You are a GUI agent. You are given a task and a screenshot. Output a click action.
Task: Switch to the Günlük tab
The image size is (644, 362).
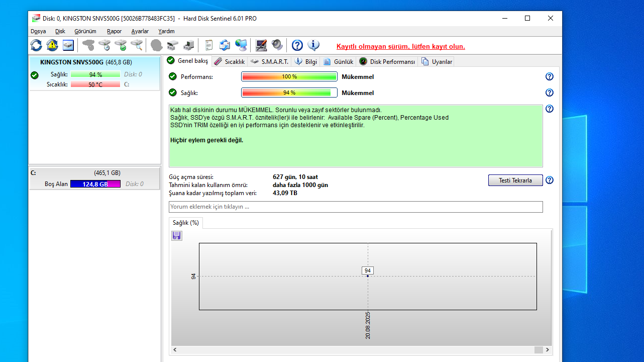[x=338, y=62]
